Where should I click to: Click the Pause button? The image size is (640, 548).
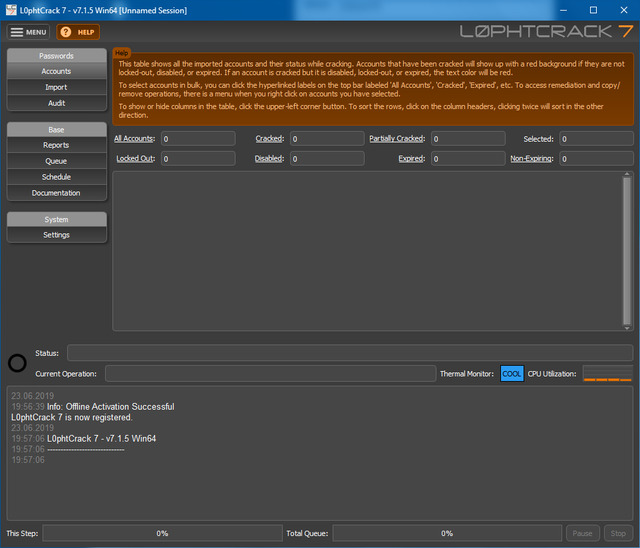(x=582, y=533)
